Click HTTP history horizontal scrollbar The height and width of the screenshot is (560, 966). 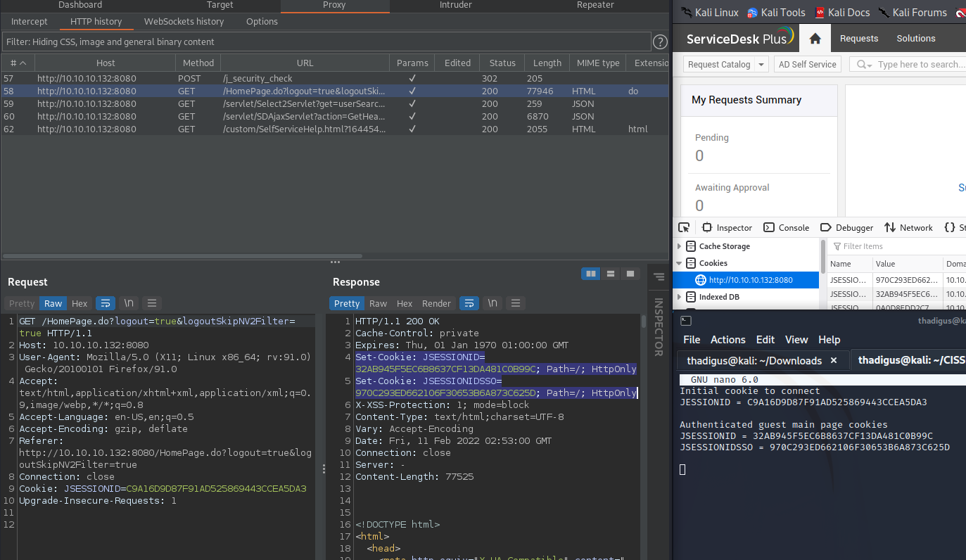click(183, 256)
